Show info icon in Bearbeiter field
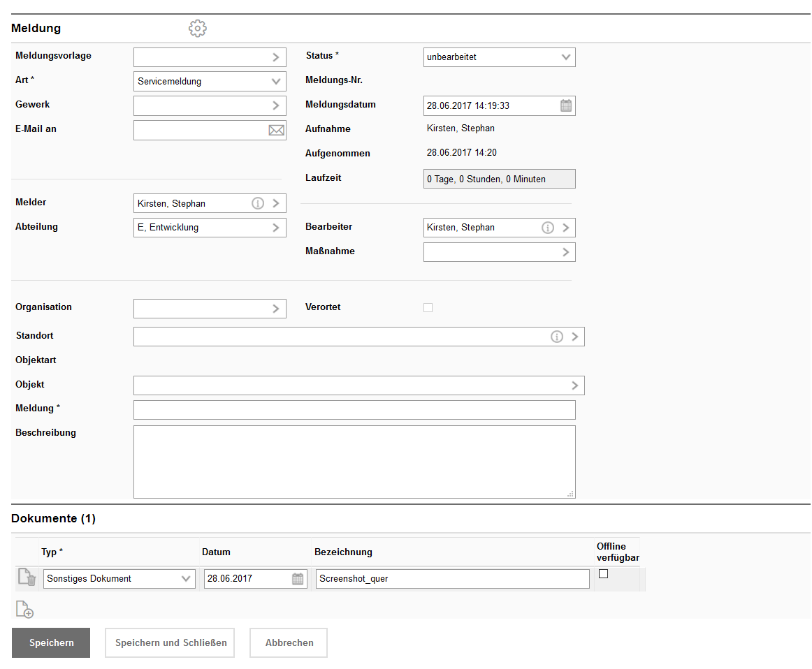The width and height of the screenshot is (812, 669). (x=548, y=228)
